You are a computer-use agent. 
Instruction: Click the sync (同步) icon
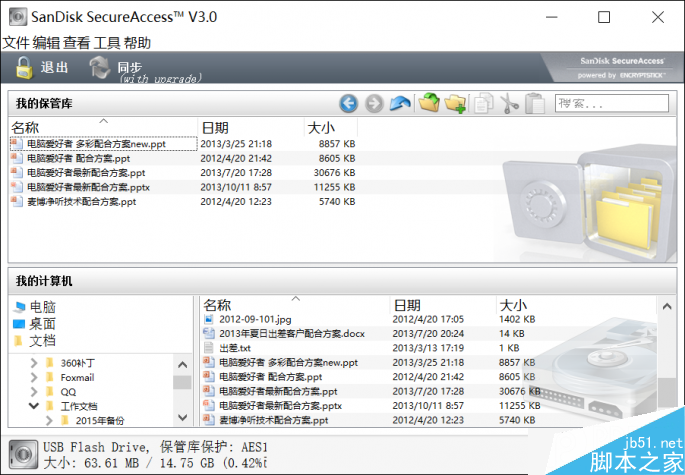point(100,67)
